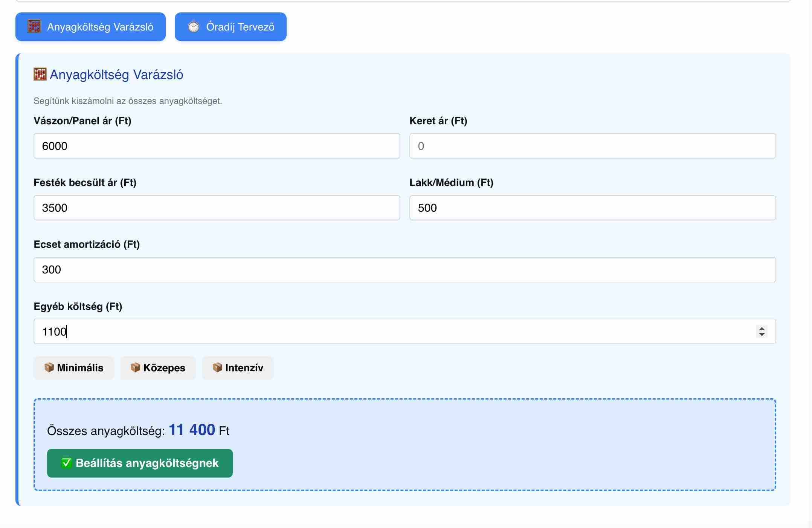This screenshot has width=812, height=528.
Task: Select the Intenzív material preset
Action: click(x=238, y=368)
